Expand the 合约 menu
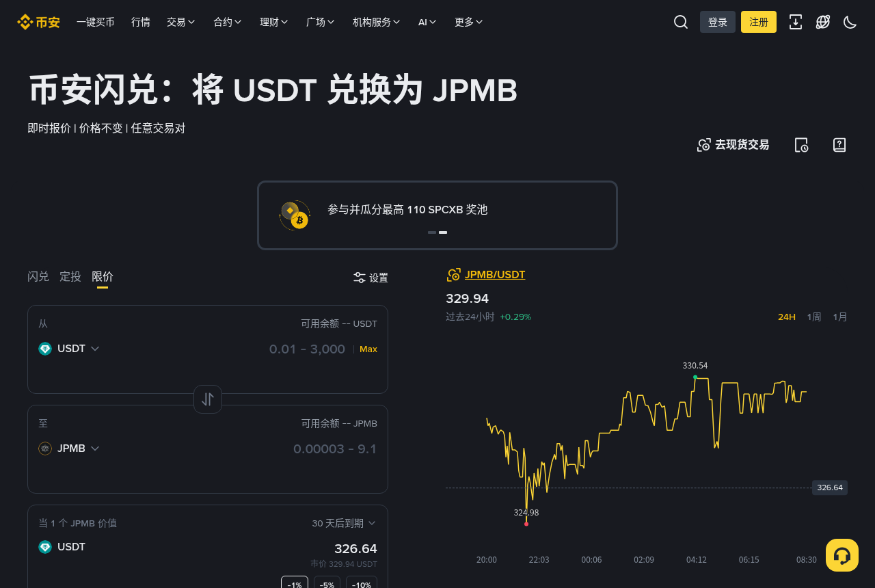 click(x=228, y=22)
